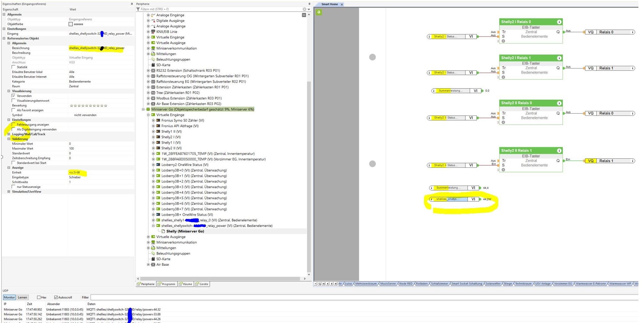
Task: Click the Peripherie horizontal scrollbar
Action: (x=220, y=279)
